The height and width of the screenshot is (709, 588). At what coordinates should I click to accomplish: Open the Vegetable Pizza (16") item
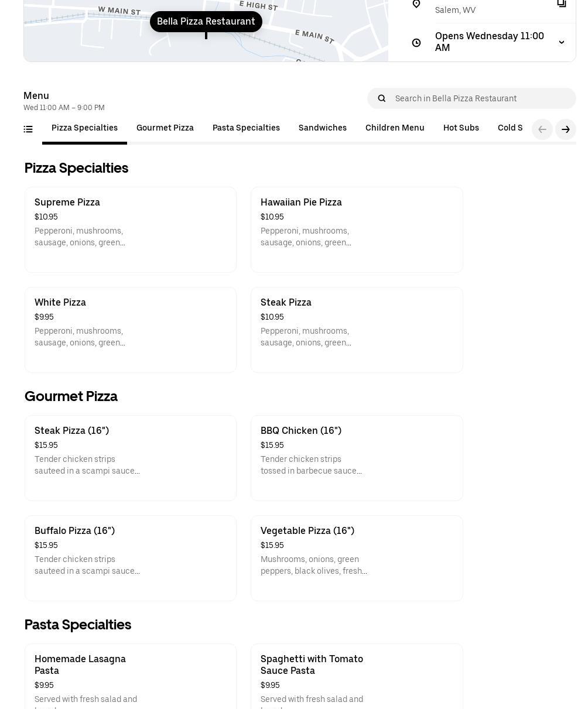point(357,559)
